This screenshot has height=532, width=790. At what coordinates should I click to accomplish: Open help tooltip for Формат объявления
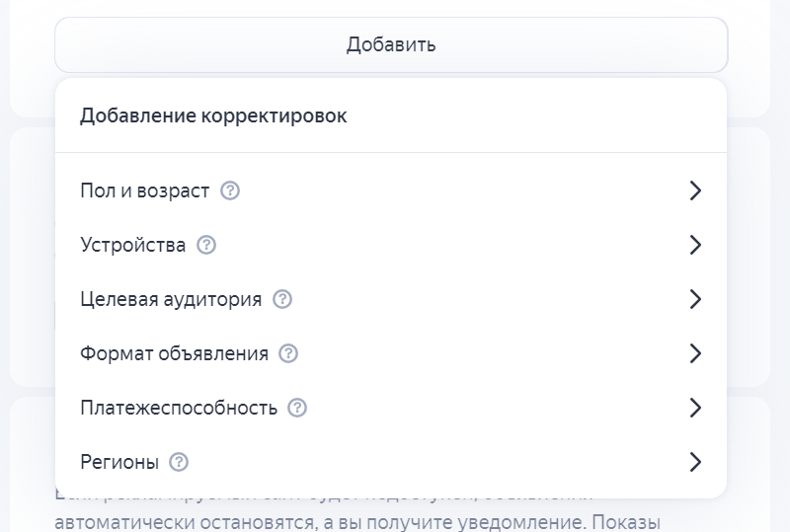point(288,353)
